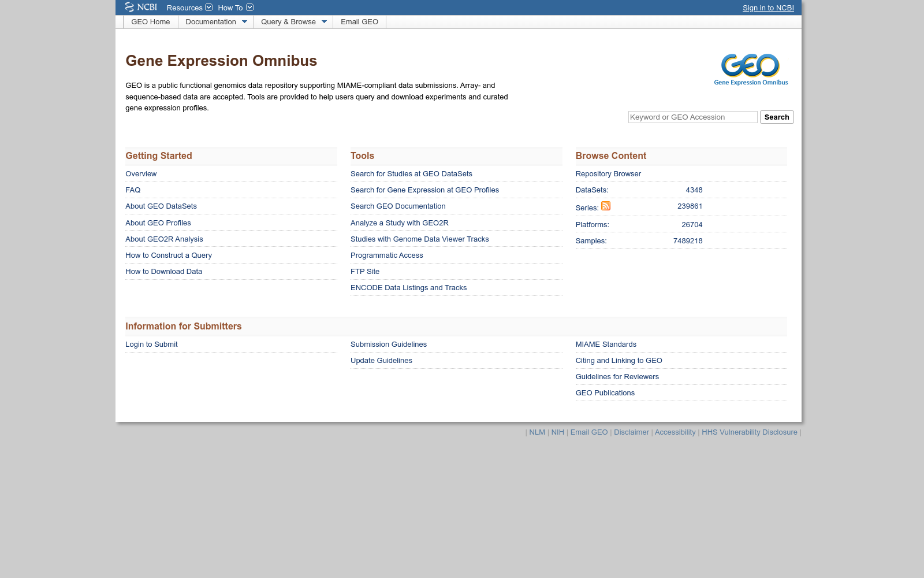Click the Series: label text
Image resolution: width=924 pixels, height=578 pixels.
587,208
